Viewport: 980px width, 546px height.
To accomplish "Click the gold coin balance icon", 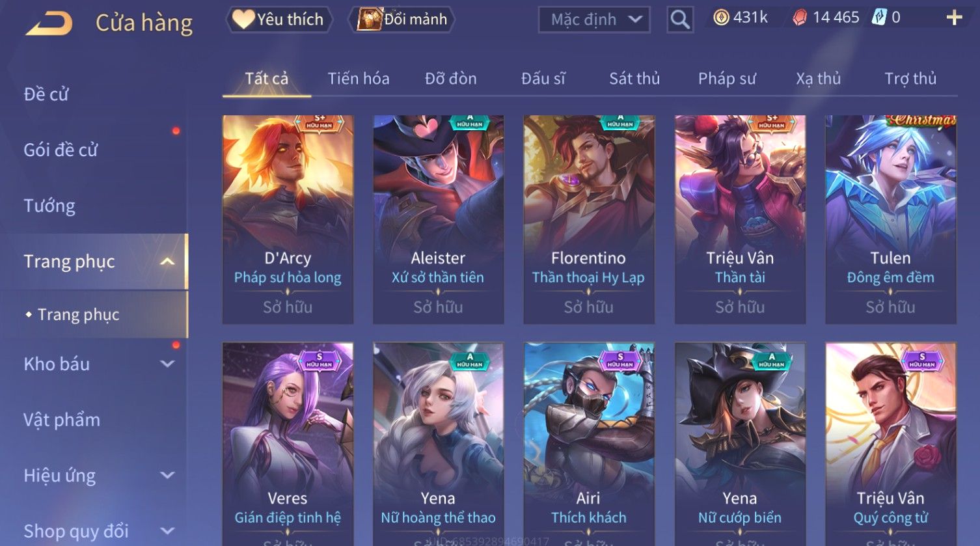I will pyautogui.click(x=721, y=18).
